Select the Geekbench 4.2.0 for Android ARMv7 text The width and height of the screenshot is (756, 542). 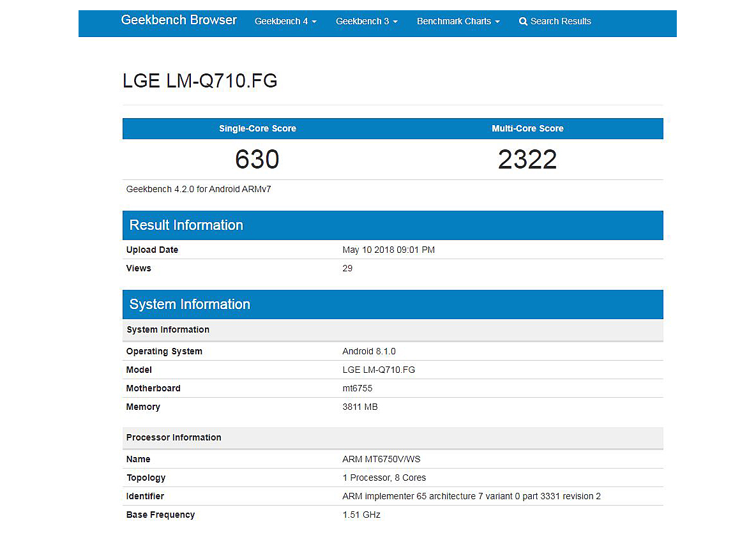tap(199, 189)
